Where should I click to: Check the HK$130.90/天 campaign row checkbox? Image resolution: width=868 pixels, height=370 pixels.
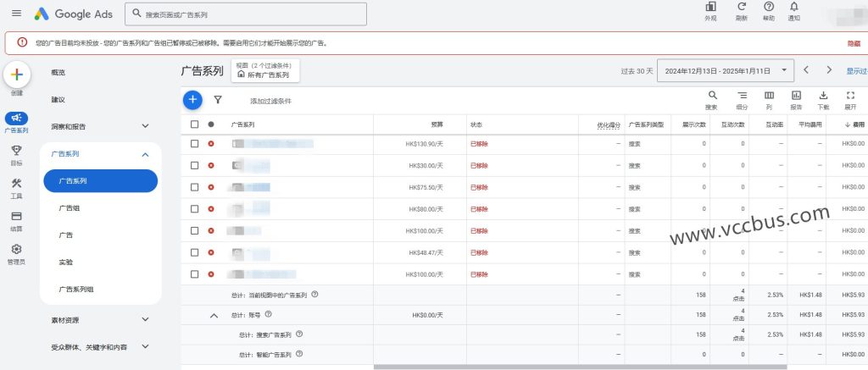click(x=194, y=144)
